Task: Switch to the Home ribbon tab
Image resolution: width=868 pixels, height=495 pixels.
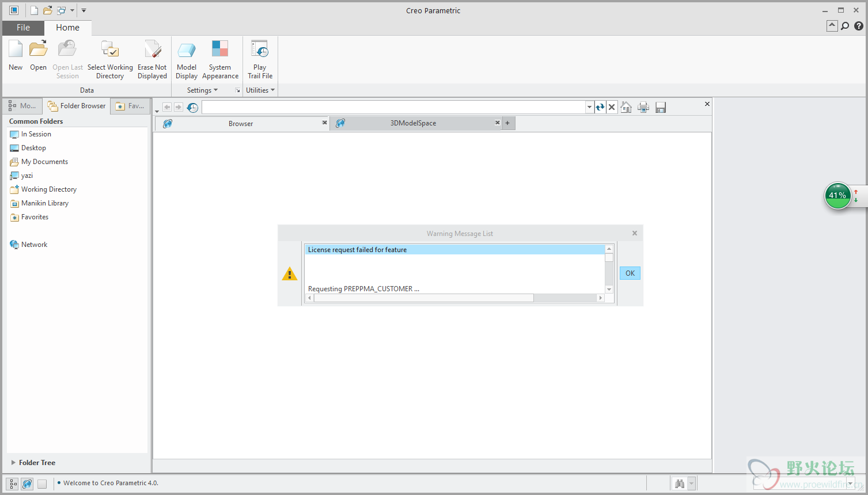Action: tap(68, 28)
